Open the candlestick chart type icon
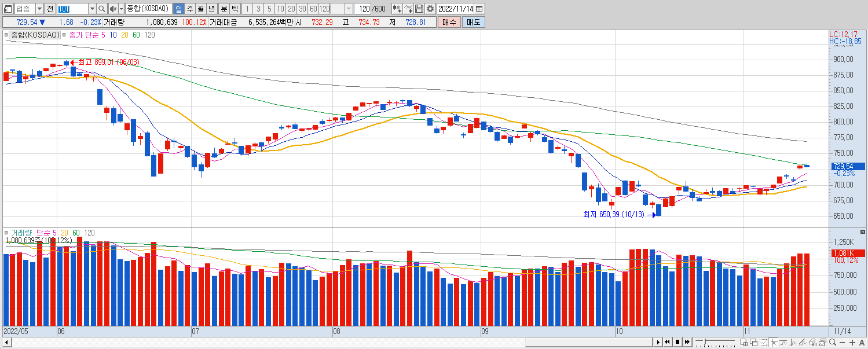Image resolution: width=868 pixels, height=349 pixels. [397, 9]
